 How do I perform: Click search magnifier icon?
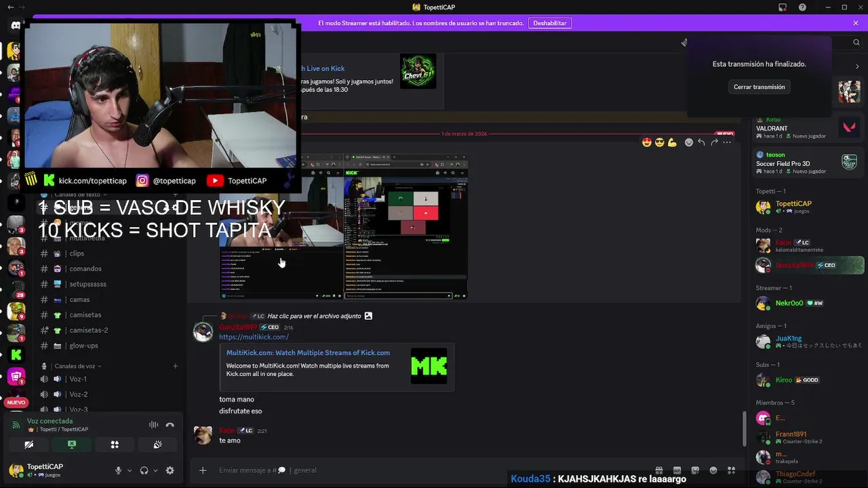856,42
